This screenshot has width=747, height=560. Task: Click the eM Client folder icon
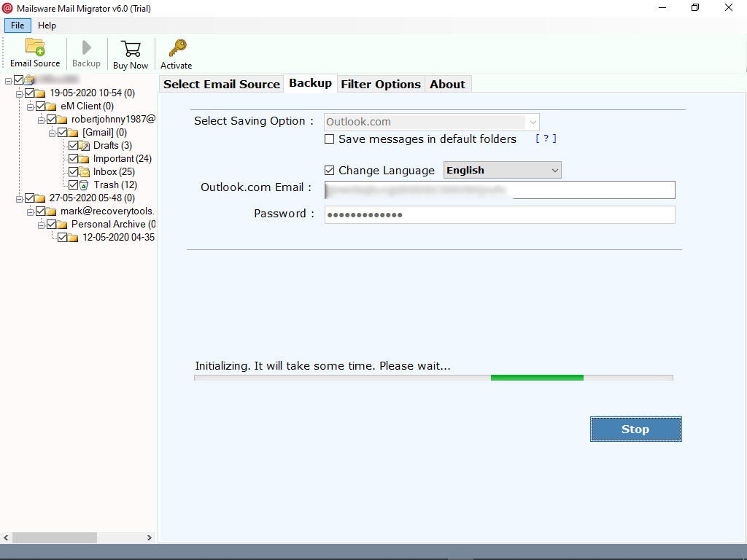(x=51, y=106)
